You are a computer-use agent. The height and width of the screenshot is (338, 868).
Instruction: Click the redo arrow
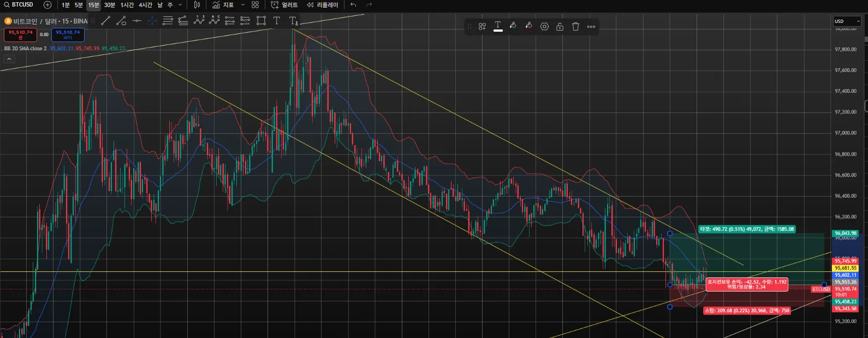(x=369, y=5)
